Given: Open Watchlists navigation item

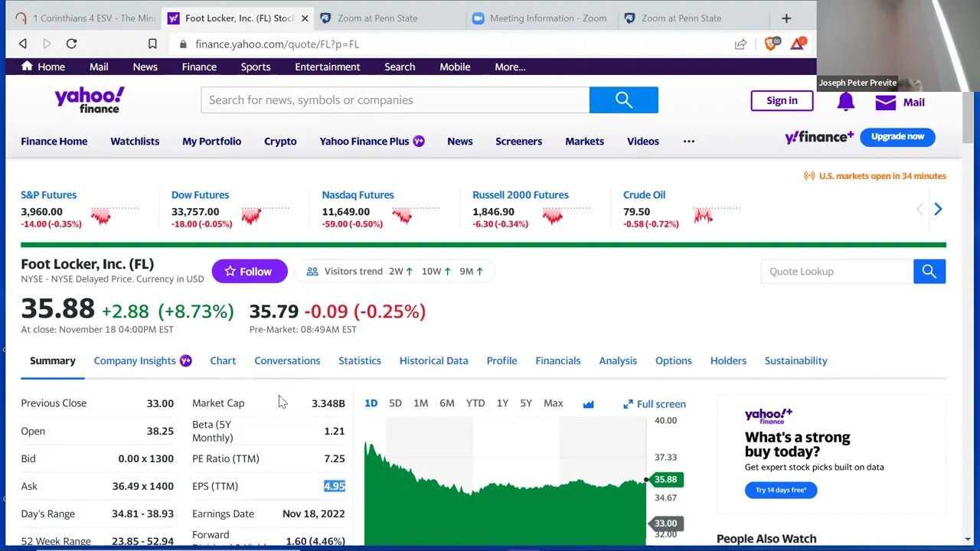Looking at the screenshot, I should pos(135,142).
